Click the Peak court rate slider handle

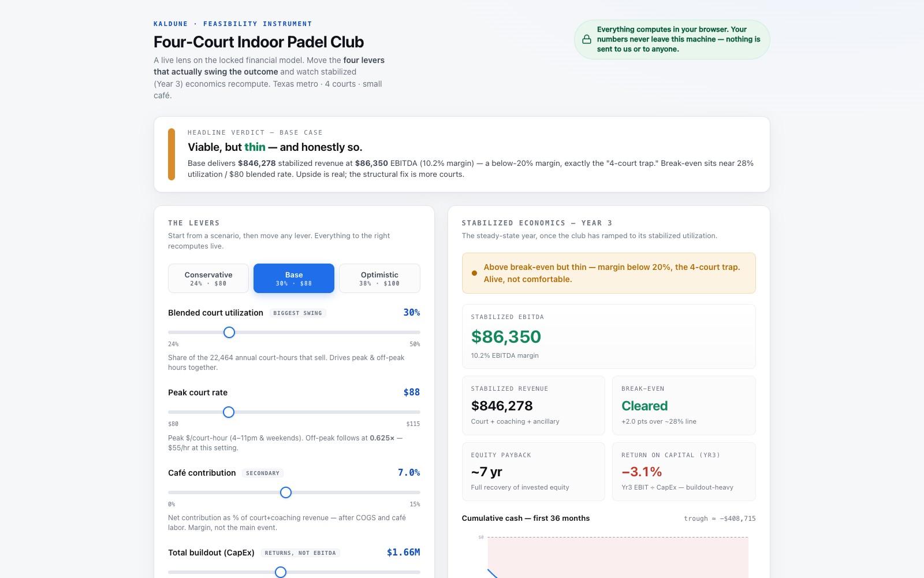(x=229, y=412)
